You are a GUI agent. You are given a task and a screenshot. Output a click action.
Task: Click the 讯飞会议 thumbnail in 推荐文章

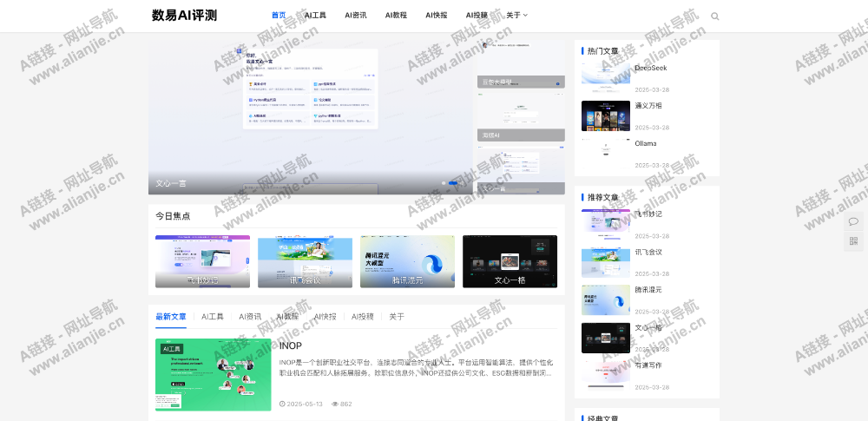point(606,262)
